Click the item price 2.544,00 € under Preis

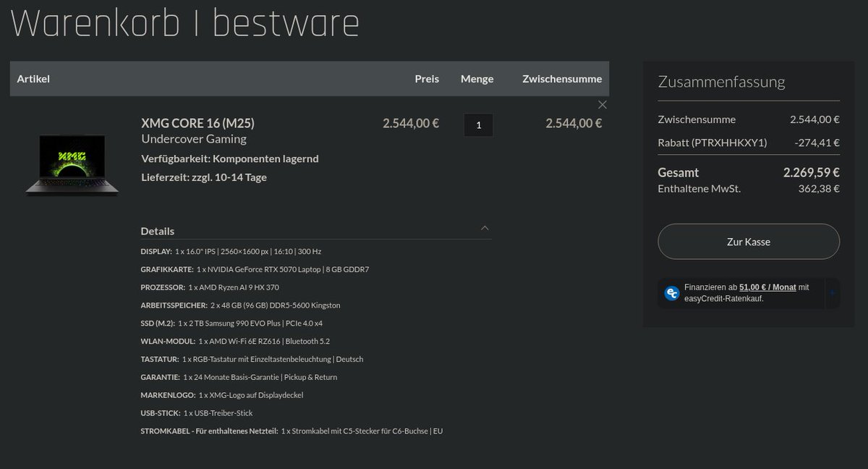411,123
